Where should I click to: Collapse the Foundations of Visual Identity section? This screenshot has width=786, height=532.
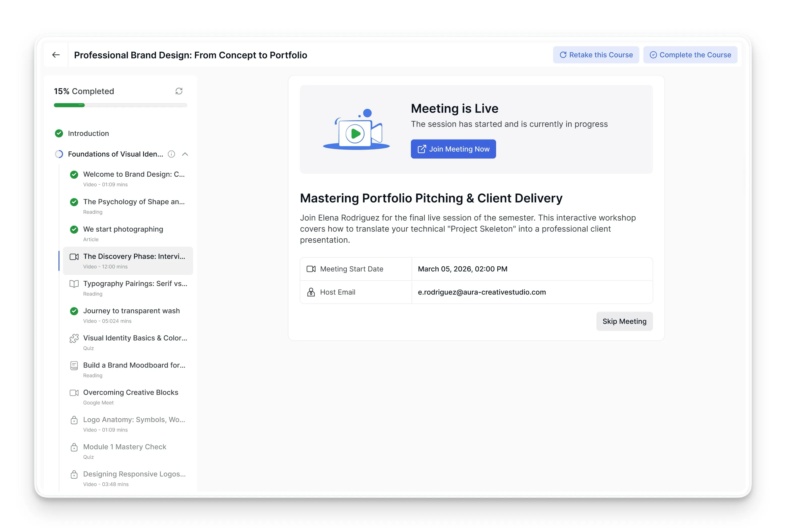click(185, 154)
